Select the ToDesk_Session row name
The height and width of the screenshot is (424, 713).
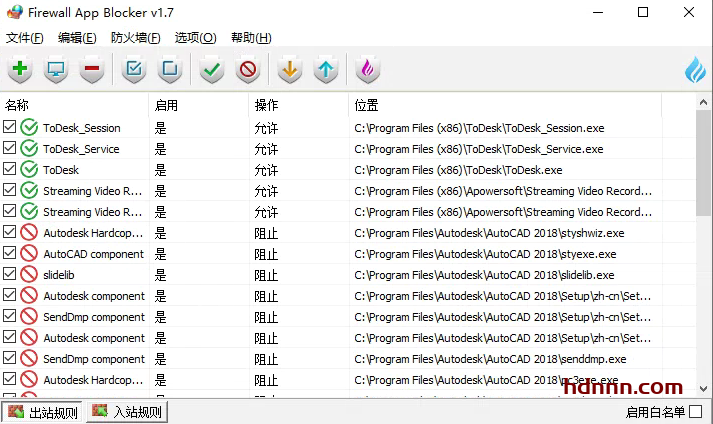(82, 128)
